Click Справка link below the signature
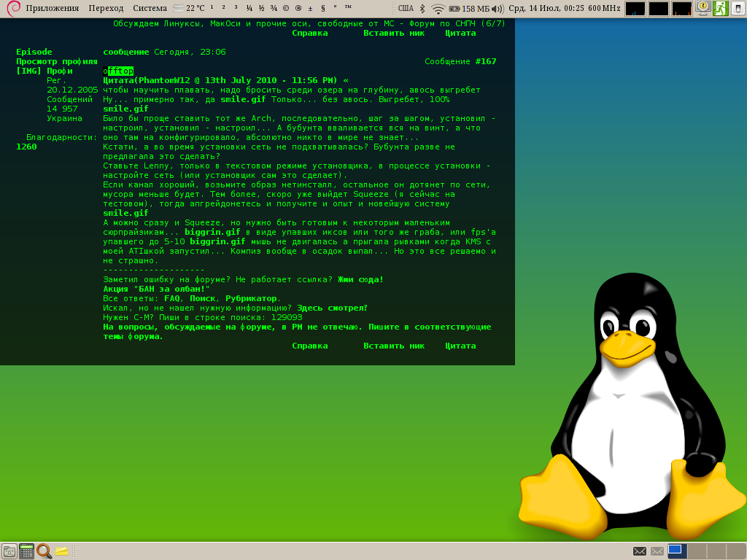Screen dimensions: 747x560 (309, 346)
